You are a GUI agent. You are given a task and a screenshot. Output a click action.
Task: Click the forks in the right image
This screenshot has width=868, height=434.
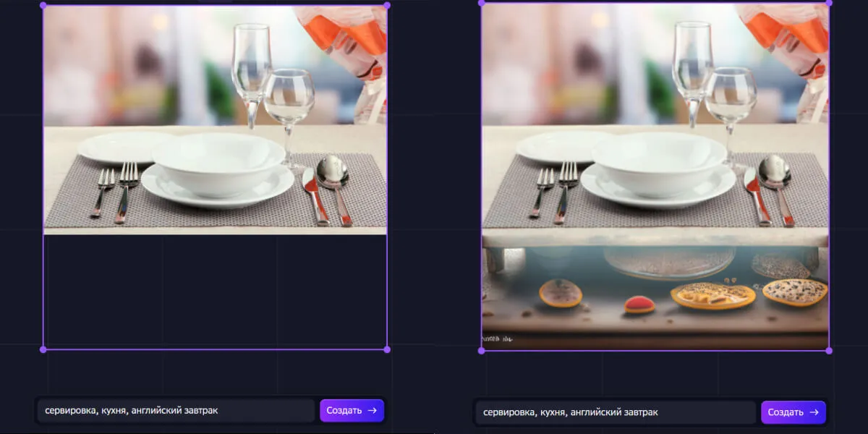[554, 190]
